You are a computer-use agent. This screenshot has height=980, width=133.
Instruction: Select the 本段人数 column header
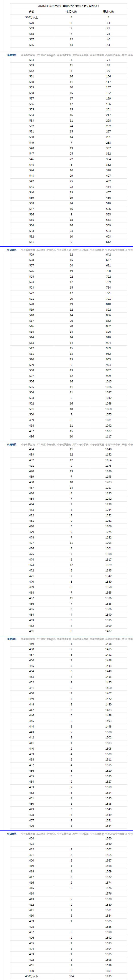pos(71,12)
